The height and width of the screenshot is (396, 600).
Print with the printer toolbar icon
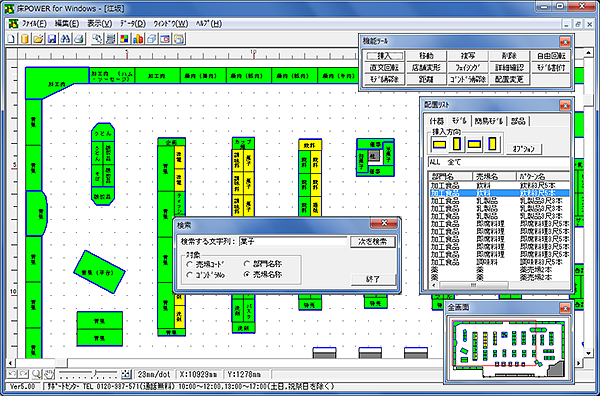[79, 39]
